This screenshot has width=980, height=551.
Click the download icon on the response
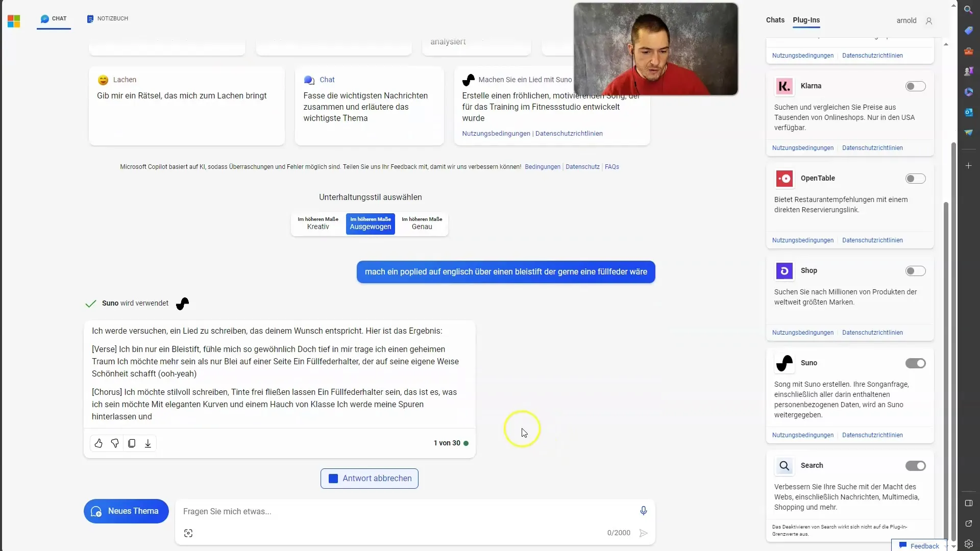[148, 443]
